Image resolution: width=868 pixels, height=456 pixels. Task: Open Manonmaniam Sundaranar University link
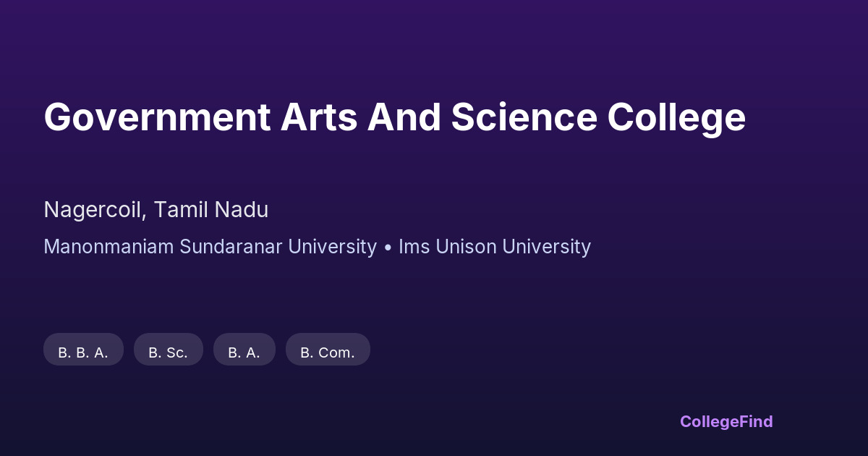210,247
